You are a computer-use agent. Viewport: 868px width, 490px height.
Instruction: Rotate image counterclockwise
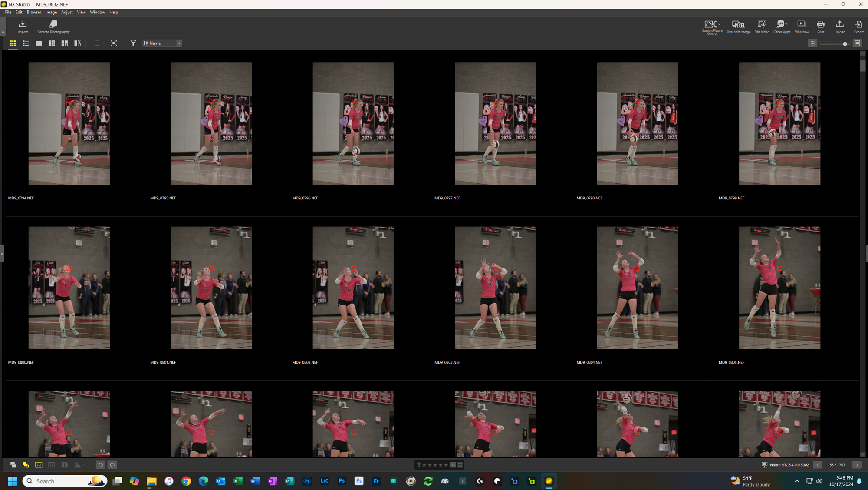[100, 465]
